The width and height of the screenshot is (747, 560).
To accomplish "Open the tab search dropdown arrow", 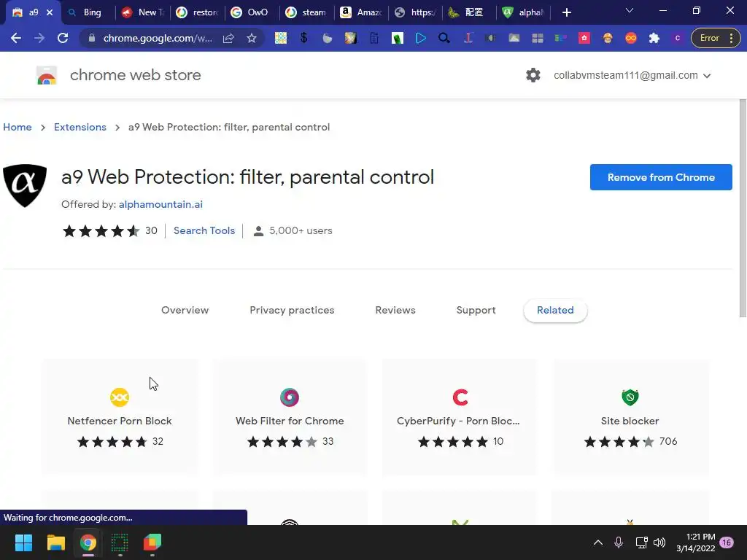I will point(630,10).
